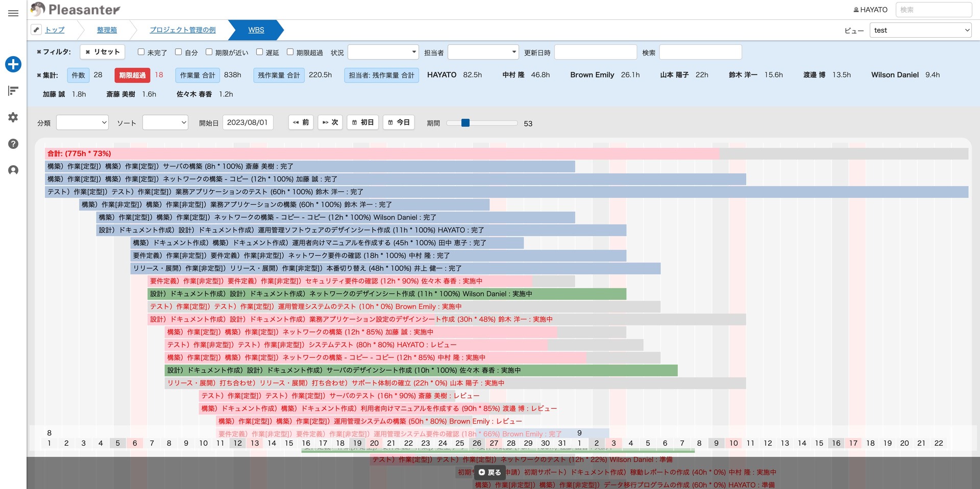This screenshot has width=980, height=489.
Task: Click the Pleasanter logo
Action: (x=76, y=9)
